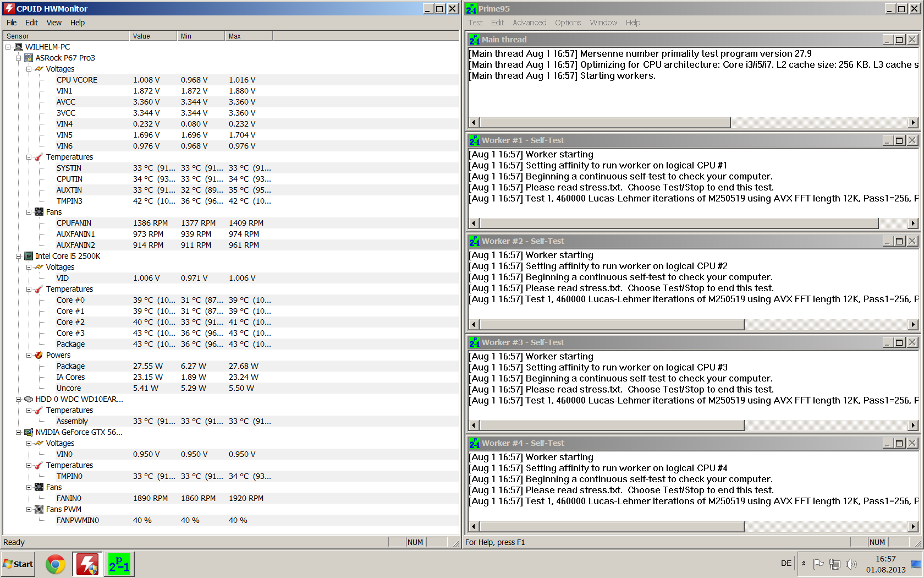The height and width of the screenshot is (578, 924).
Task: Click the Prime95 title bar icon
Action: pos(471,9)
